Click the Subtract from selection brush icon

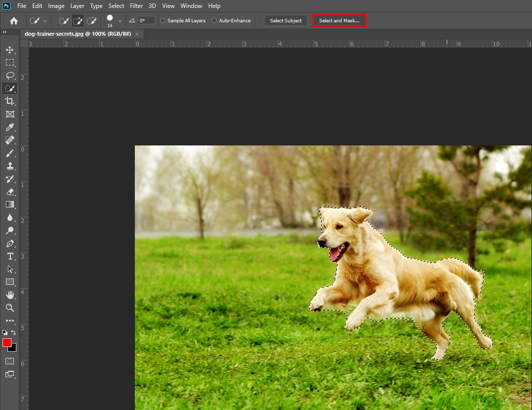tap(91, 21)
